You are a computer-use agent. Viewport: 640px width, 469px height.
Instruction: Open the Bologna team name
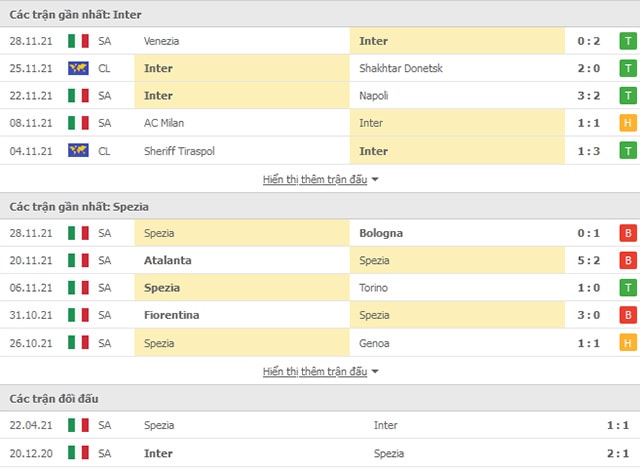pos(381,233)
